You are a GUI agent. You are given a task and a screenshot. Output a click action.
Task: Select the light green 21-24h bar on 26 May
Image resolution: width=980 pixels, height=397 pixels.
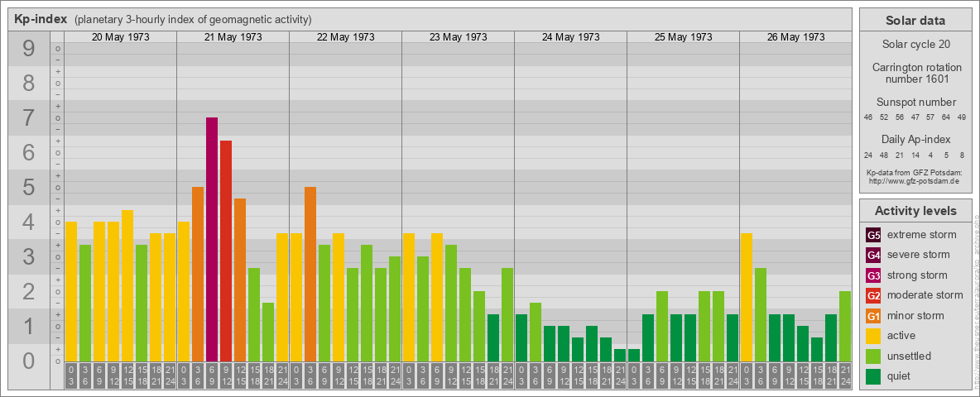[x=845, y=326]
